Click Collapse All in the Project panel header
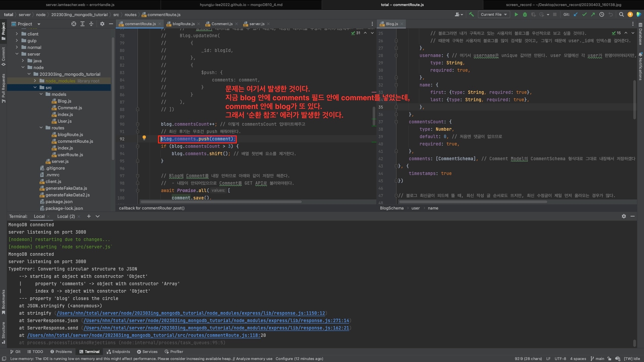 (91, 24)
